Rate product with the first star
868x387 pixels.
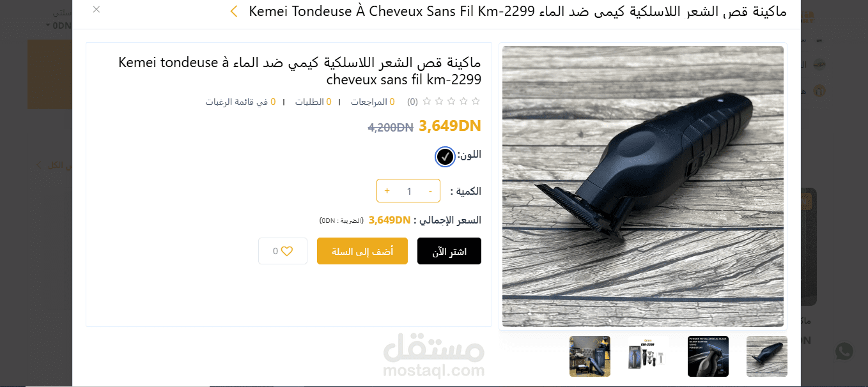pos(476,102)
